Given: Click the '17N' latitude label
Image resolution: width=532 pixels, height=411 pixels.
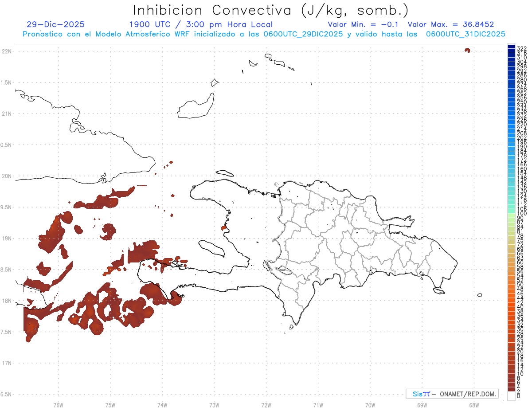Looking at the screenshot, I should (6, 363).
